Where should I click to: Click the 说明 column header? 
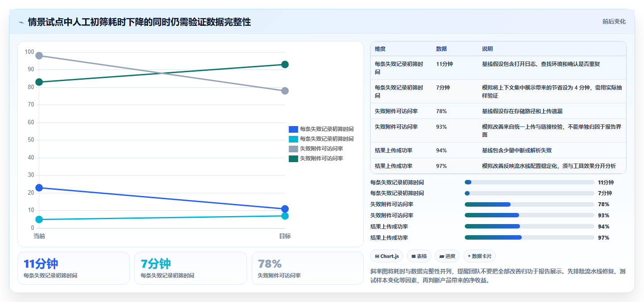pos(487,49)
